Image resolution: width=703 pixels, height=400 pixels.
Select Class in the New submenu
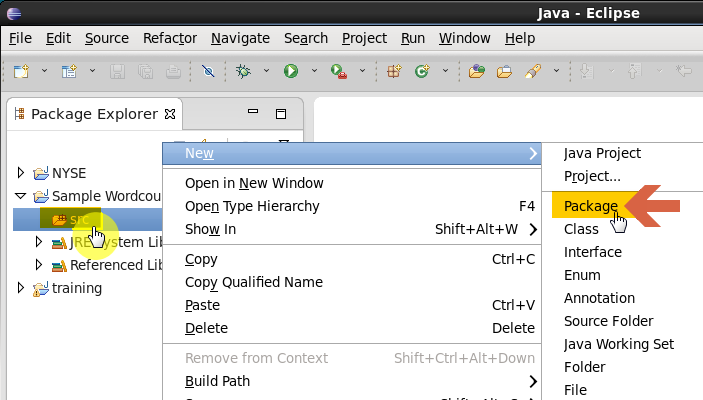point(581,229)
